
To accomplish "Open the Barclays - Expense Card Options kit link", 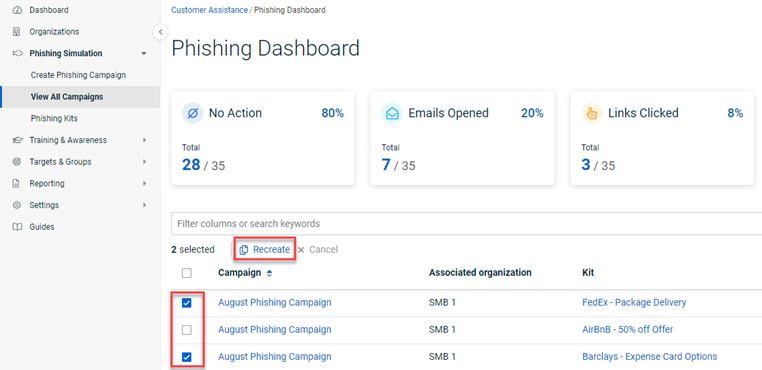I will 649,356.
